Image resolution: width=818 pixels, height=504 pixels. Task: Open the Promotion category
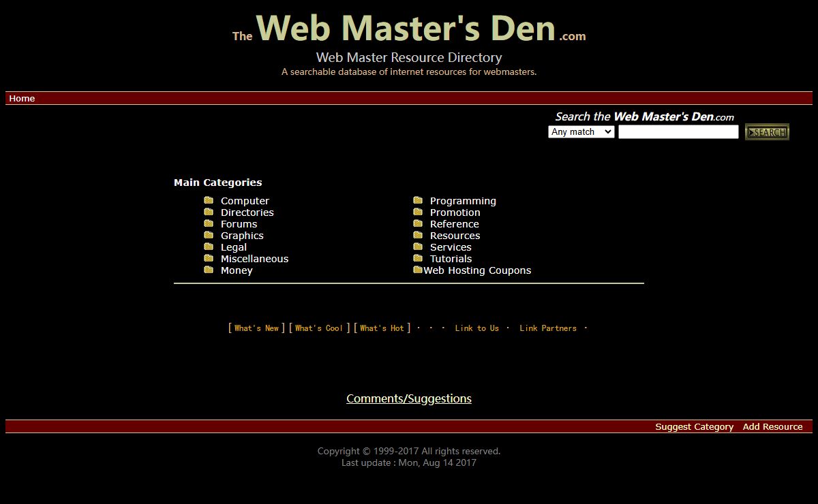pos(455,212)
